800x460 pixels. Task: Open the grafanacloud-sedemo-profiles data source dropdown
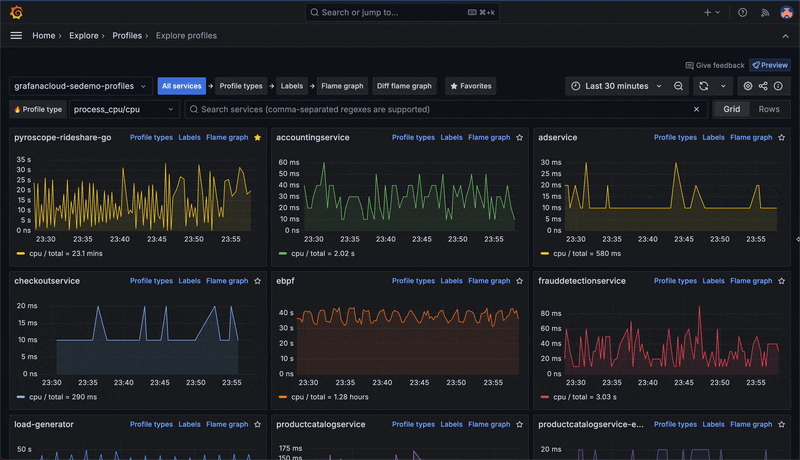[81, 86]
